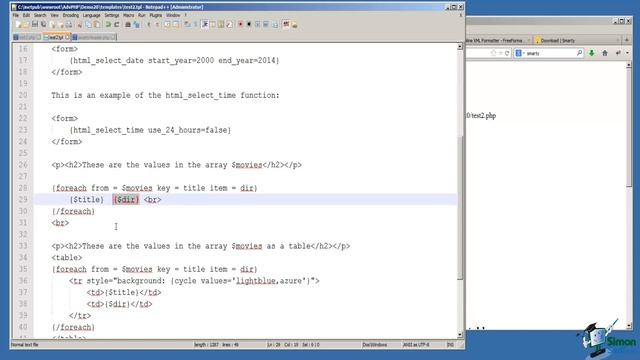Image resolution: width=640 pixels, height=360 pixels.
Task: Click the browser's green downloads arrow
Action: click(x=591, y=53)
